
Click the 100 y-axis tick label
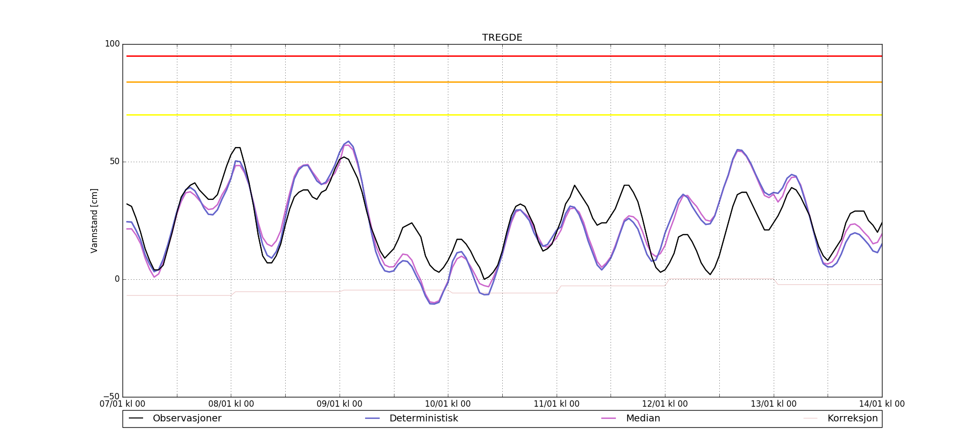point(112,44)
